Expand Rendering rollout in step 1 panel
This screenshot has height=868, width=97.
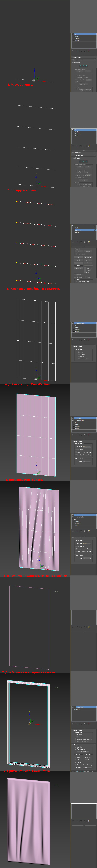[72, 57]
